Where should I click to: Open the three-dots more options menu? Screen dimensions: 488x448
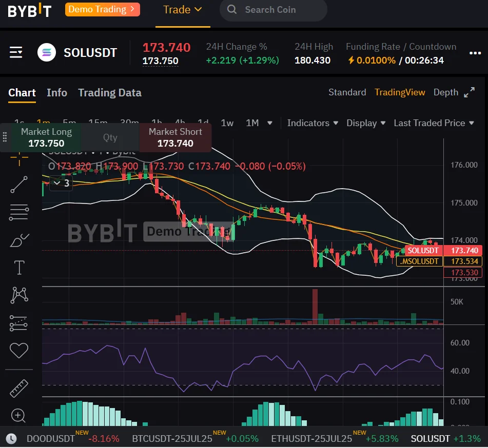coord(475,53)
